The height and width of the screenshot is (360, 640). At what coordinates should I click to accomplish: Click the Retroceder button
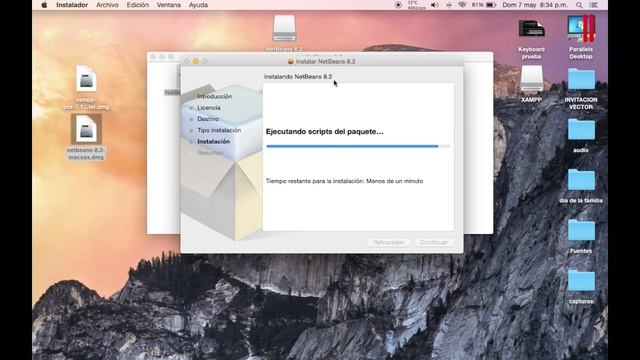[389, 242]
